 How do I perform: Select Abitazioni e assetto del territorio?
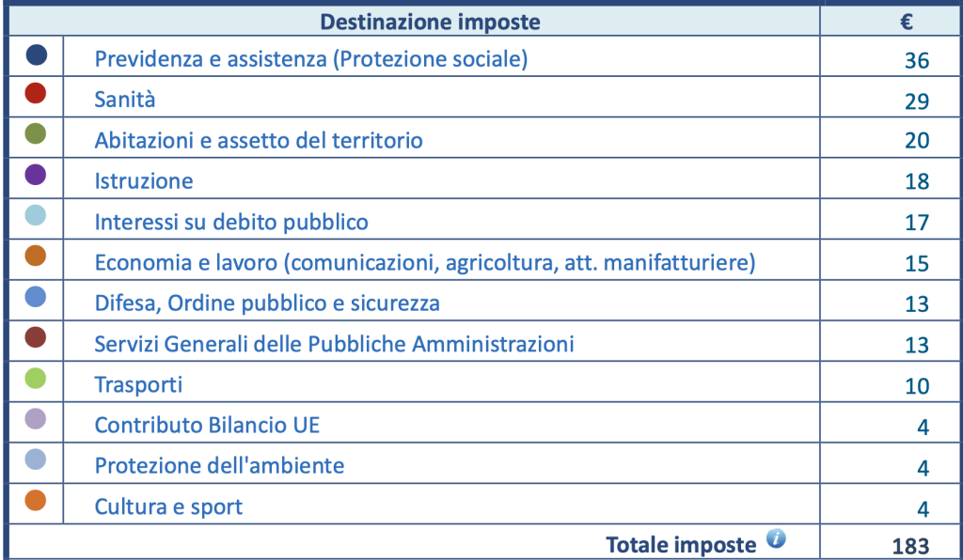point(259,140)
